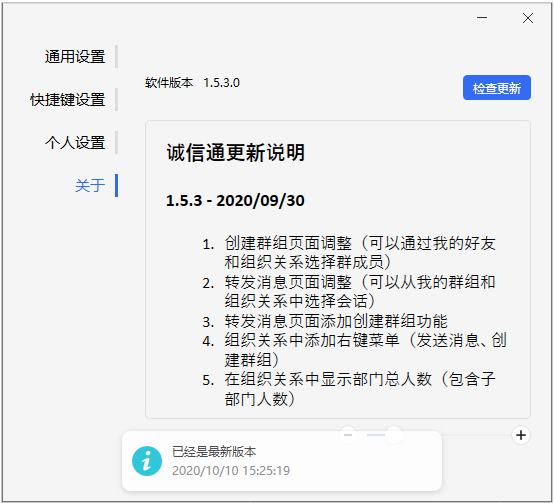Screen dimensions: 554x503
Task: Click changelog item 4 about 右键菜单
Action: coord(355,350)
